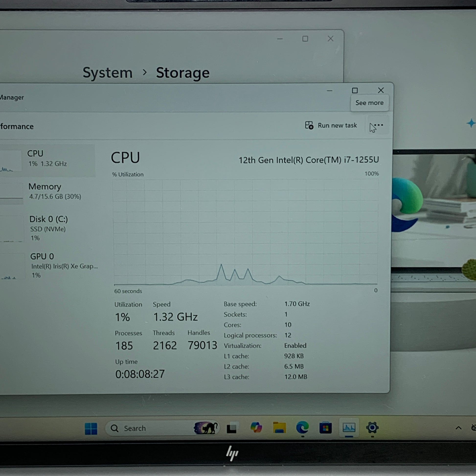Image resolution: width=476 pixels, height=476 pixels.
Task: Open Settings gear icon in taskbar
Action: [x=372, y=428]
